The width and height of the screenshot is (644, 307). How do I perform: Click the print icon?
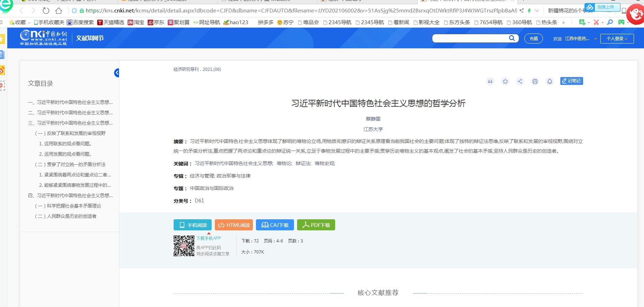point(535,81)
